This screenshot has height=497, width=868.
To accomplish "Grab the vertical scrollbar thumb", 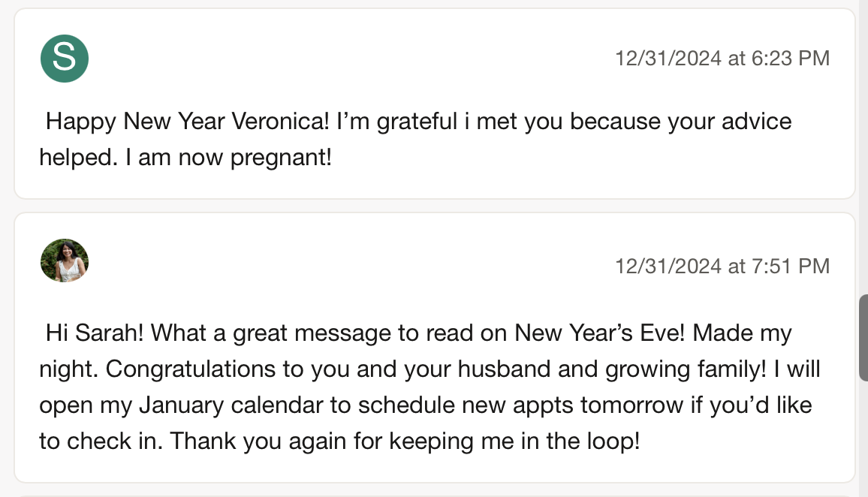I will (863, 338).
